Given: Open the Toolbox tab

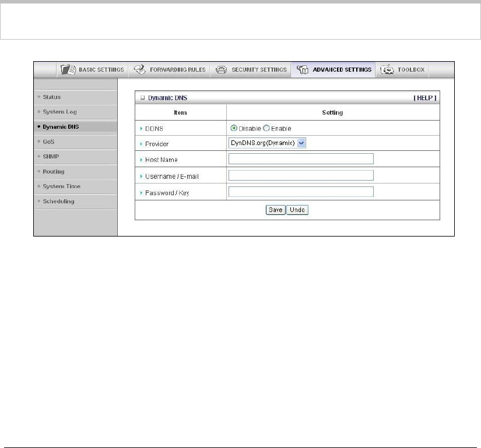Looking at the screenshot, I should tap(402, 70).
